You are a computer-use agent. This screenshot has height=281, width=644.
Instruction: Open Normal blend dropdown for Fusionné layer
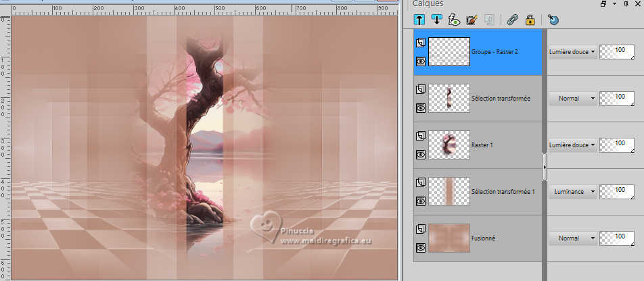(572, 238)
